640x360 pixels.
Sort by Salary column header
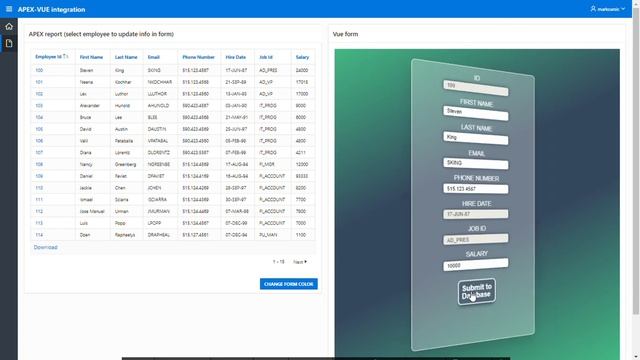[302, 57]
